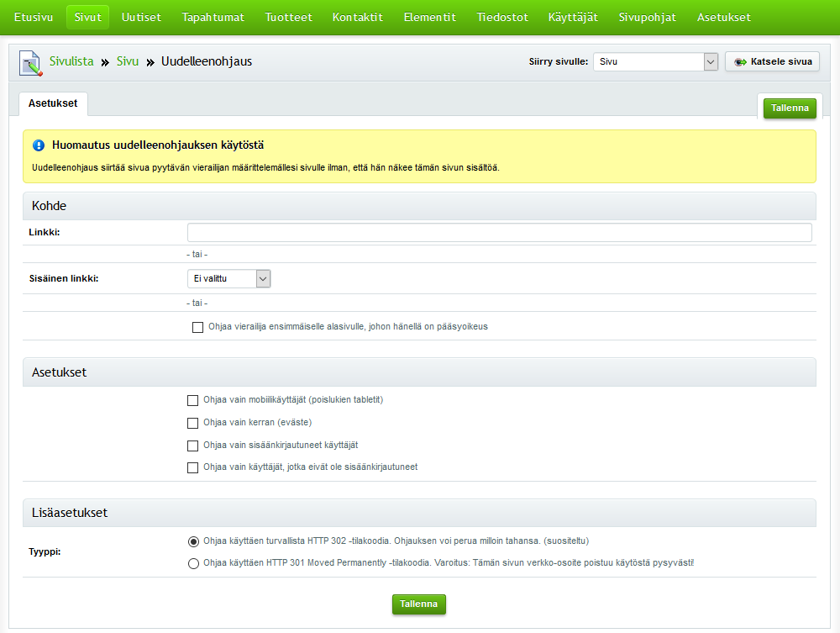
Task: Open the Siirry sivulle dropdown
Action: point(655,61)
